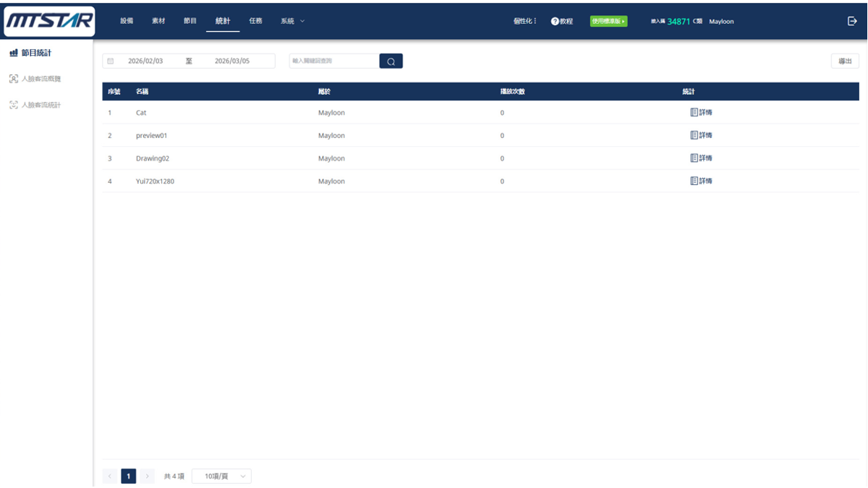
Task: Select 人臉客流概覽 in the sidebar
Action: coord(41,79)
